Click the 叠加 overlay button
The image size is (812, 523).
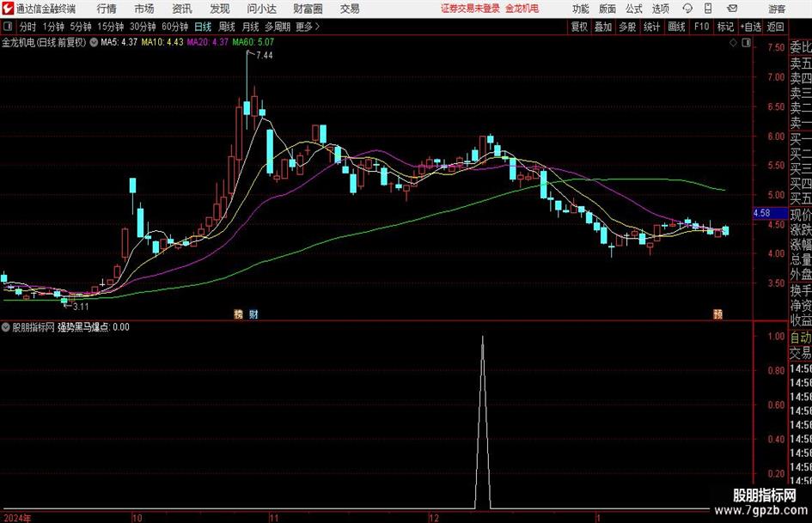click(x=603, y=27)
